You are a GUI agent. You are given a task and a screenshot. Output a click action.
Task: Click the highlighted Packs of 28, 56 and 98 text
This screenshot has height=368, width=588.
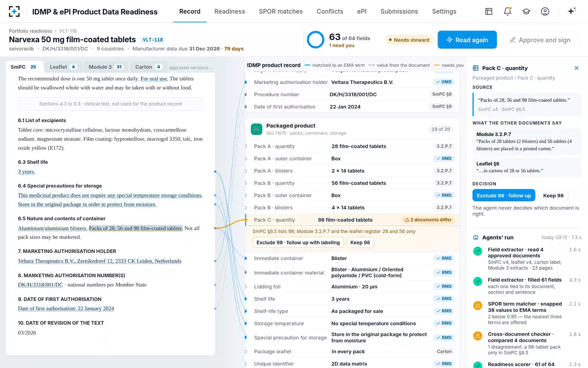click(136, 228)
